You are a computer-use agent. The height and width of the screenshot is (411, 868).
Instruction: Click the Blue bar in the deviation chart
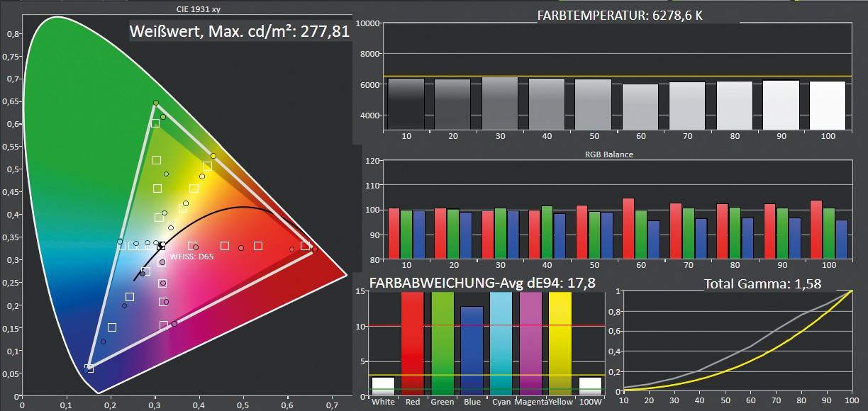coord(472,351)
